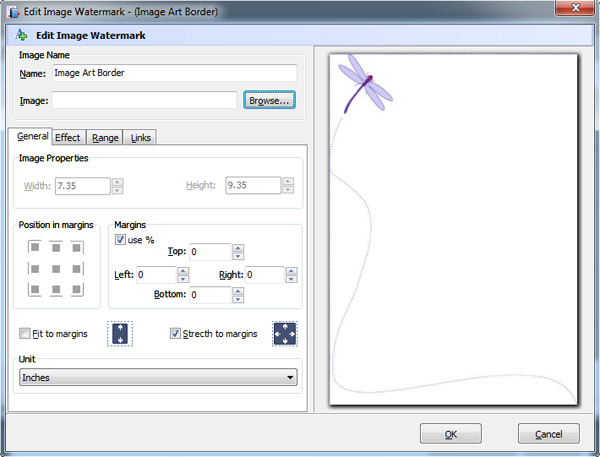The height and width of the screenshot is (457, 600).
Task: Click the Fit to margins arrow icon
Action: (x=120, y=334)
